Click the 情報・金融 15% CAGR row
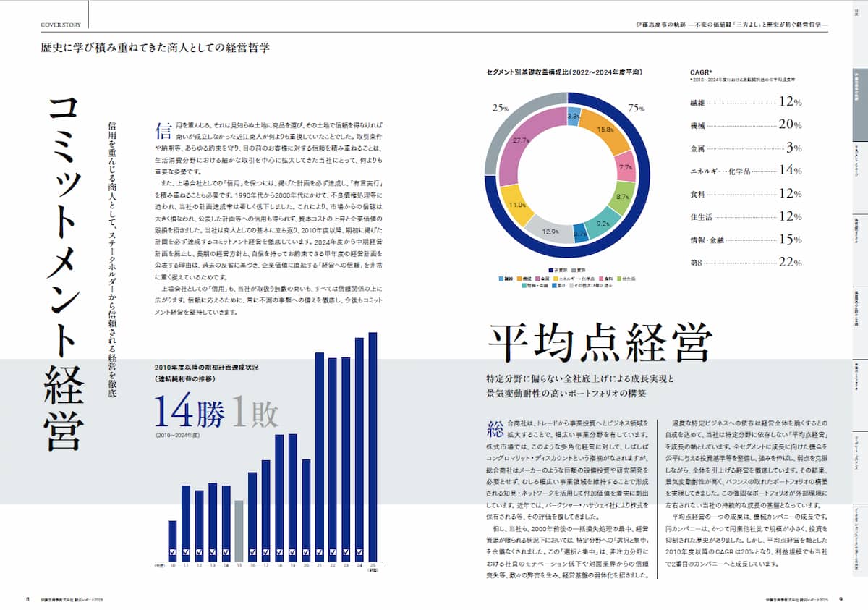Image resolution: width=868 pixels, height=610 pixels. pos(746,240)
